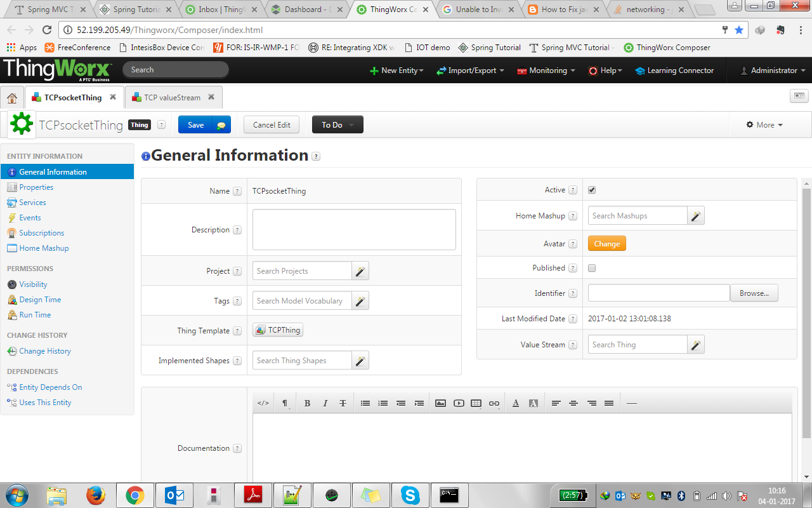Insert an ordered numbered list
The image size is (812, 508).
(x=383, y=403)
